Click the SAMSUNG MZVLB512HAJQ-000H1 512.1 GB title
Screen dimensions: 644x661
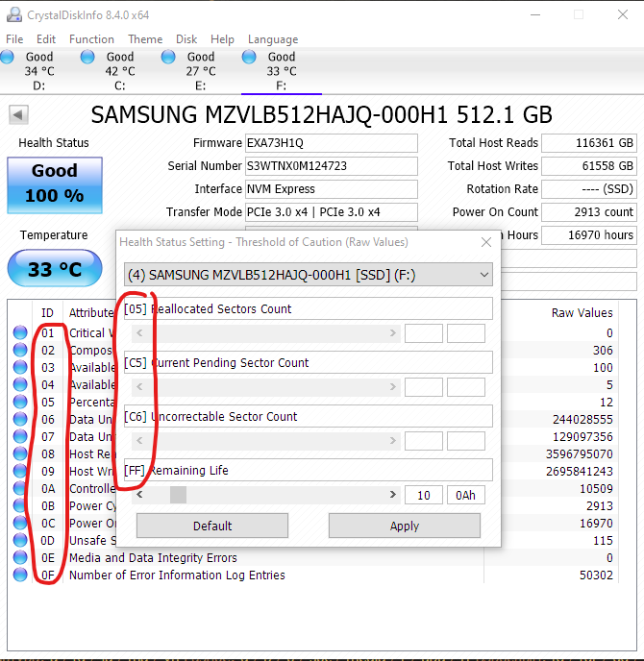[321, 114]
